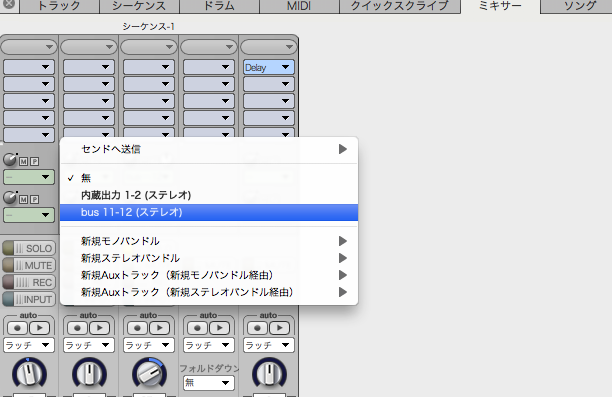
Task: Choose 内蔵出力 1-2 (ステレオ) output
Action: pyautogui.click(x=209, y=195)
